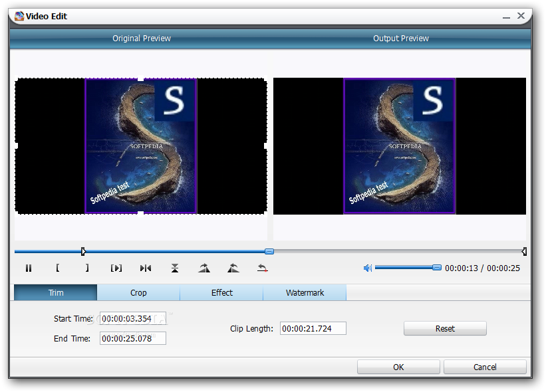Image resolution: width=546 pixels, height=392 pixels.
Task: Rotate video 90 degrees clockwise
Action: click(x=204, y=268)
